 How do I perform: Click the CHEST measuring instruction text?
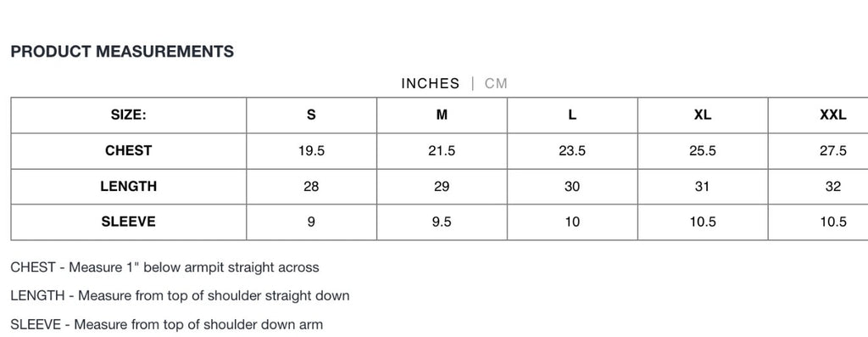pyautogui.click(x=165, y=267)
